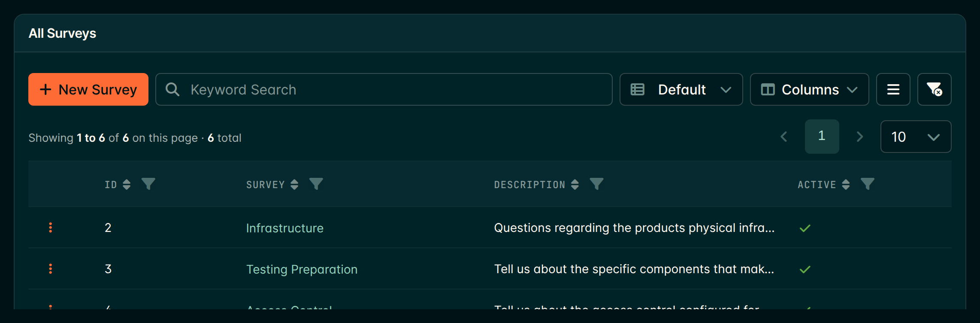Open rows-per-page dropdown showing 10
Screen dimensions: 980x323
(x=916, y=137)
